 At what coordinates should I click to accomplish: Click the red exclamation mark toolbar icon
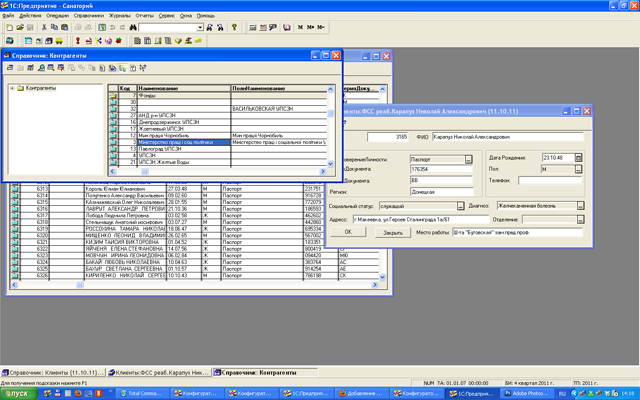pyautogui.click(x=78, y=41)
